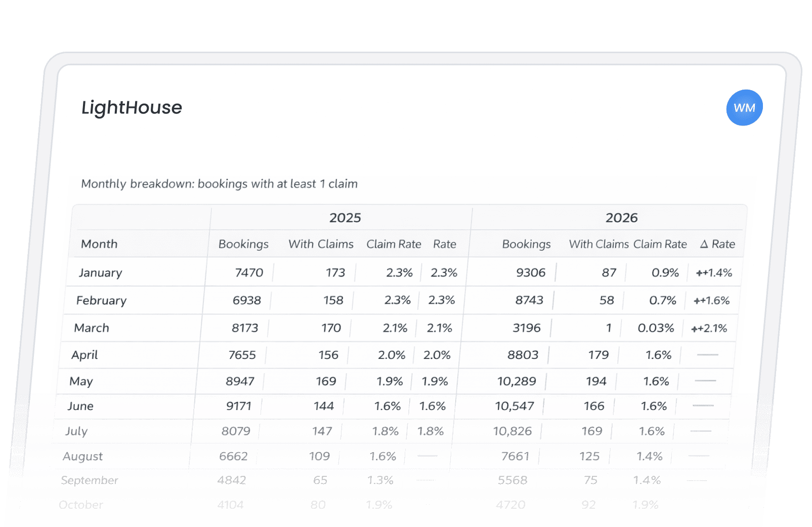The width and height of the screenshot is (812, 527).
Task: Click January delta rate +1.4%
Action: pyautogui.click(x=714, y=273)
